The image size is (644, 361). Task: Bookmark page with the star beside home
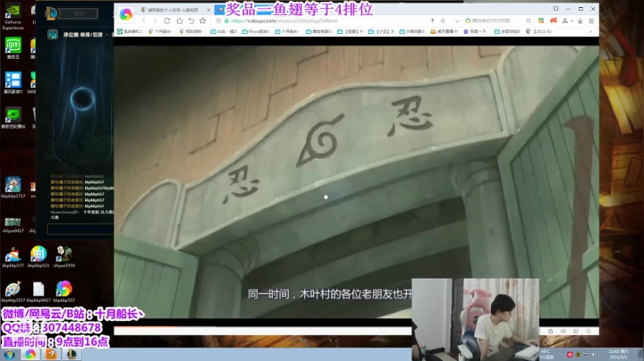pyautogui.click(x=202, y=21)
